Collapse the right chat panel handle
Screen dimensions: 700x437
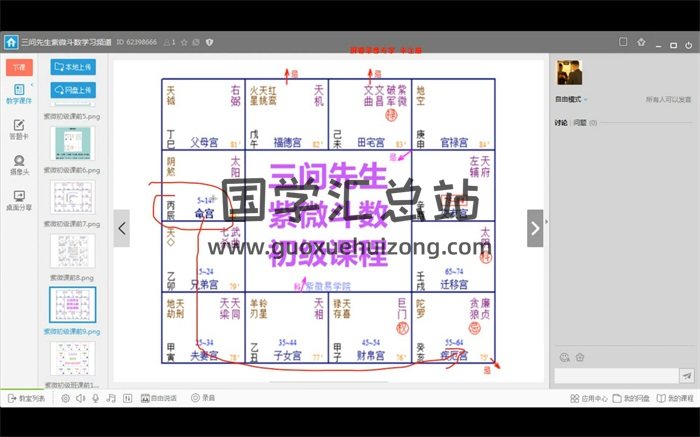point(546,221)
